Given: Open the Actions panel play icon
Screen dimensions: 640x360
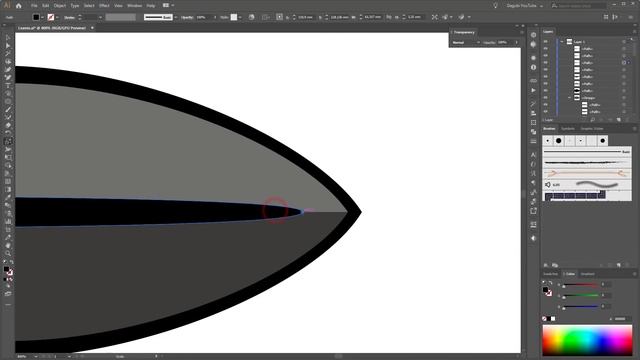Looking at the screenshot, I should click(x=533, y=90).
